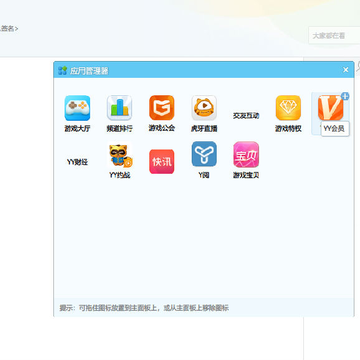
Task: Click the 签名 signature text at top left
Action: (9, 29)
